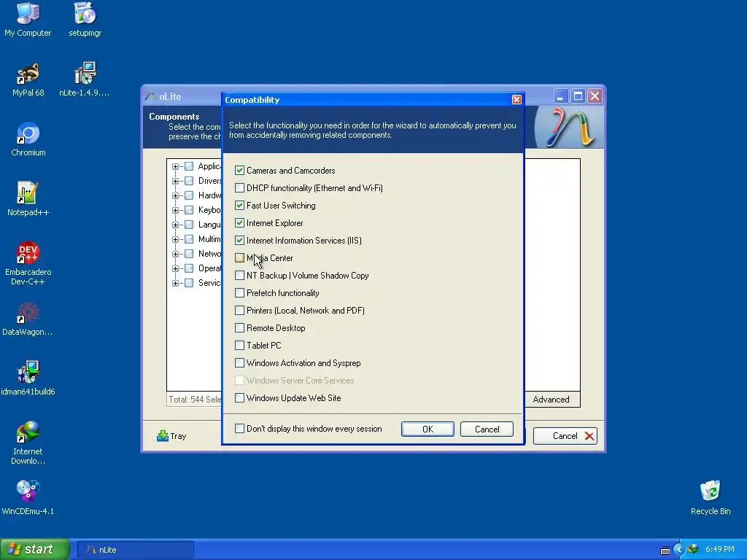Confirm compatibility selection with OK
The width and height of the screenshot is (747, 560).
pyautogui.click(x=427, y=429)
